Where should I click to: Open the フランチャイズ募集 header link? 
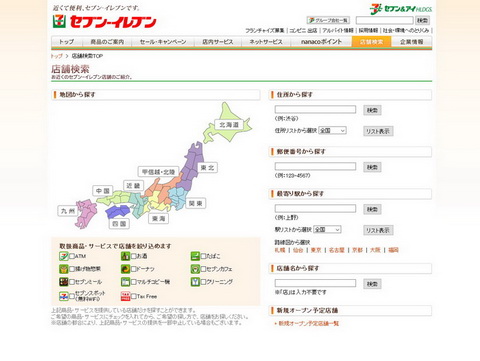[265, 30]
